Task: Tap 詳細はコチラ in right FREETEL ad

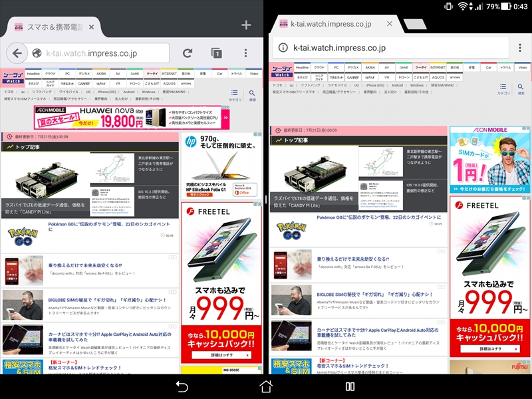Action: [x=490, y=348]
